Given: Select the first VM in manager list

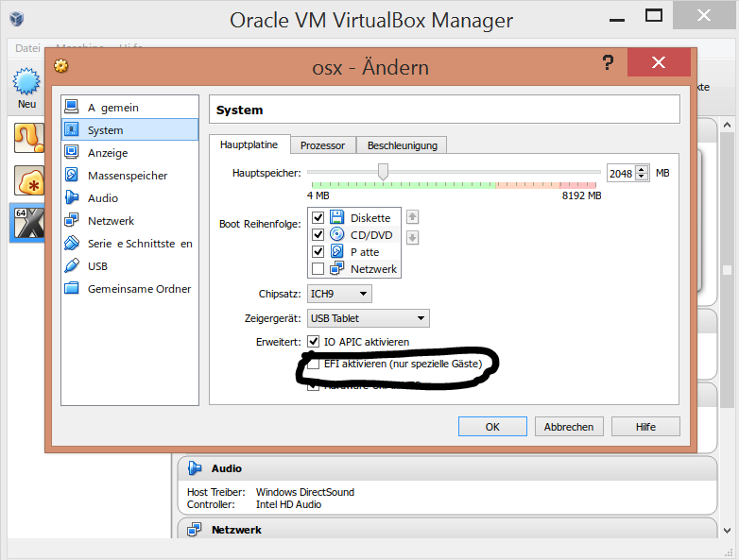Looking at the screenshot, I should tap(29, 138).
